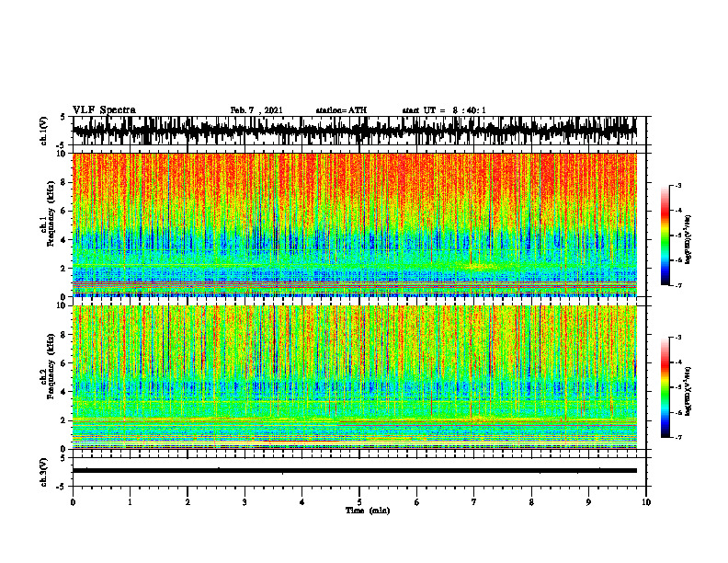Click the ch.1 spectrogram panel

[355, 224]
